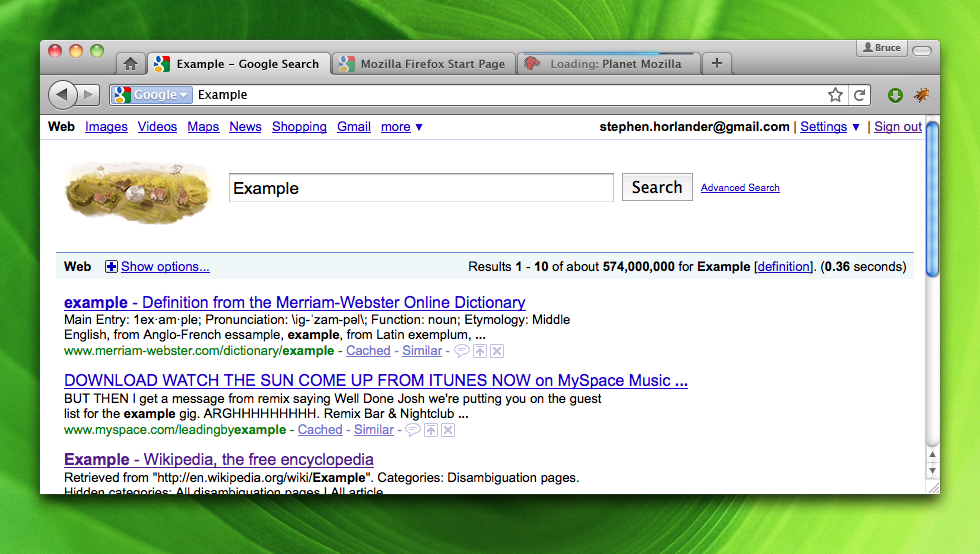The width and height of the screenshot is (980, 554).
Task: Click the bug icon in the toolbar
Action: click(x=921, y=95)
